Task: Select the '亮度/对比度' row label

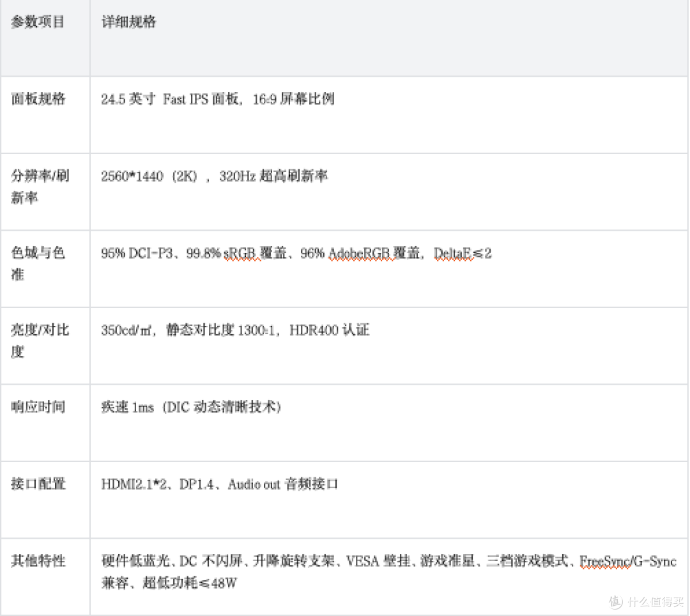Action: [40, 341]
